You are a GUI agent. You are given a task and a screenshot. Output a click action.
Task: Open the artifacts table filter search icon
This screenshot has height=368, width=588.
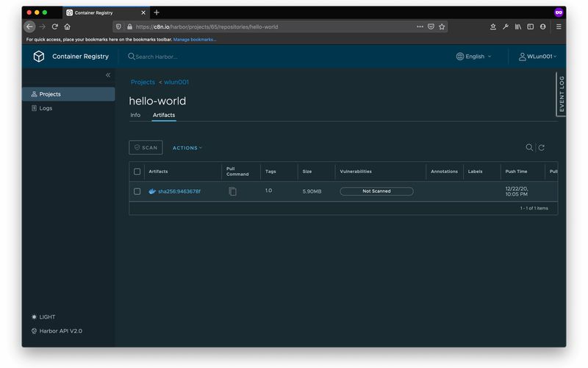(529, 147)
